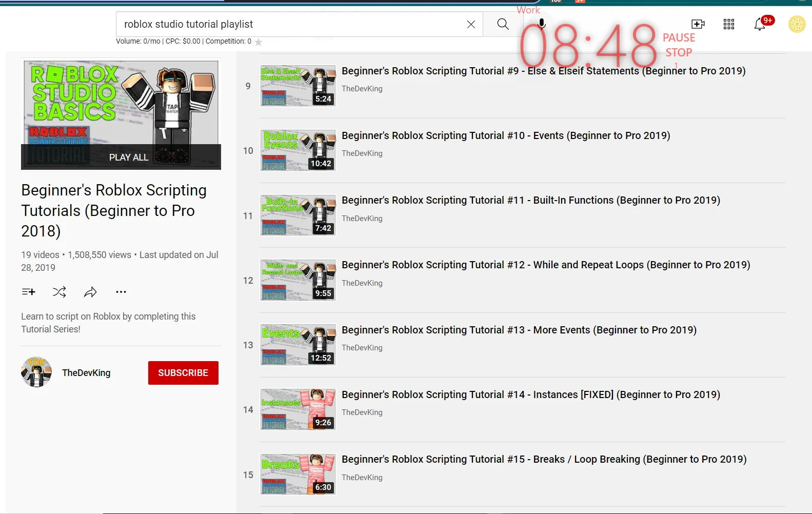Open title of Tutorial #11 Built-In Functions
Screen dimensions: 812x514
coord(531,200)
